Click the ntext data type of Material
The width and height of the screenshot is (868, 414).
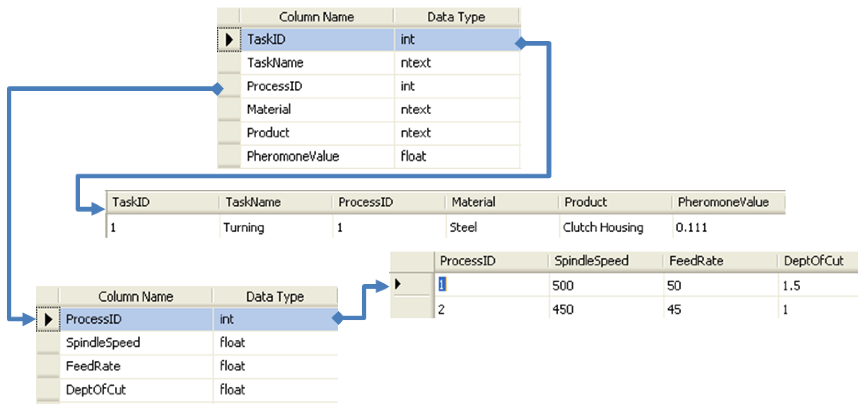(x=415, y=110)
